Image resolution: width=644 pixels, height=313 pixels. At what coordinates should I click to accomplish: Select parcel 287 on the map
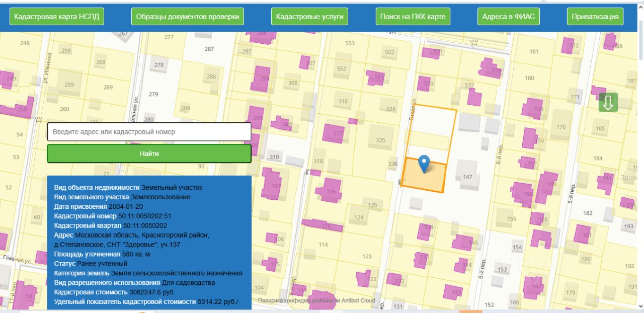click(x=209, y=49)
